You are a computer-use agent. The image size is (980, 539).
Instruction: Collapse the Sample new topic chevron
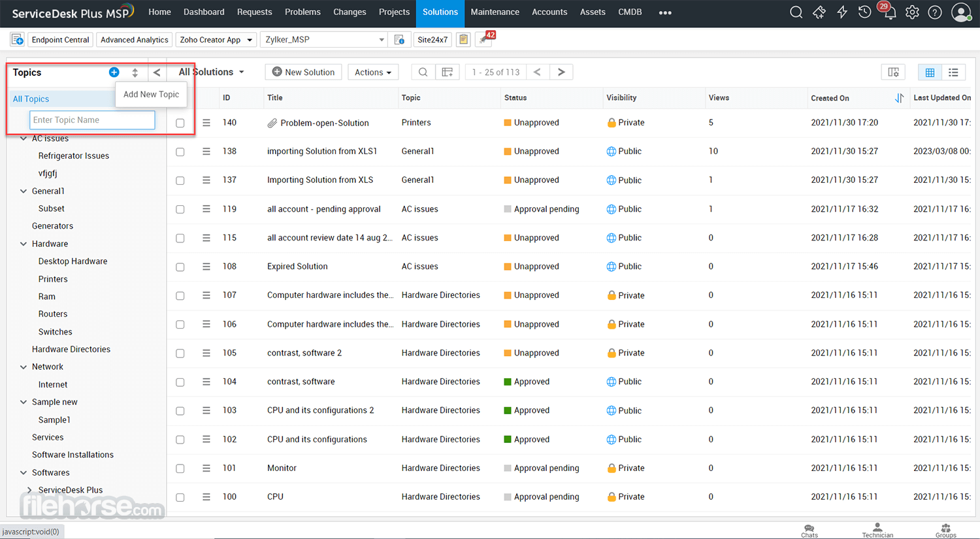click(x=24, y=402)
